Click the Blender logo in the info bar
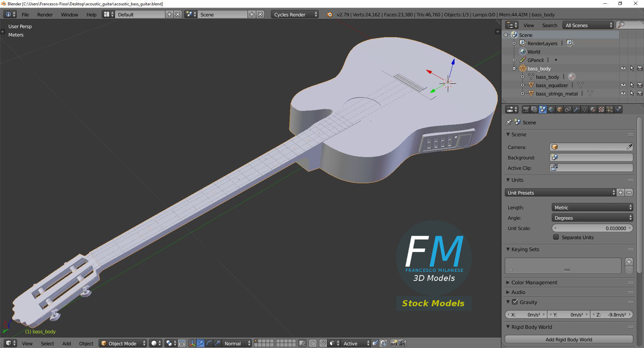Viewport: 644px width, 348px height. pyautogui.click(x=329, y=14)
